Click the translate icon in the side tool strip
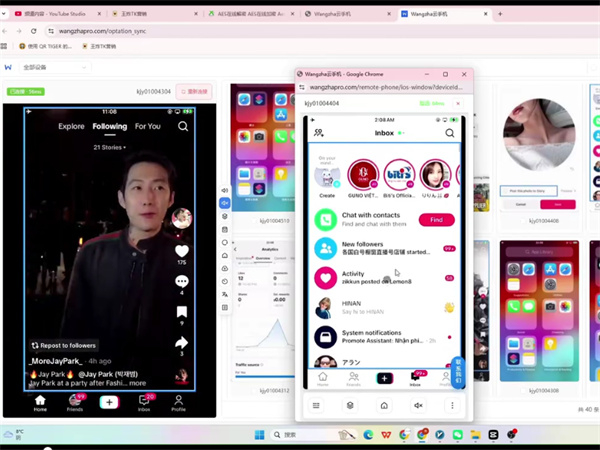Viewport: 600px width, 450px height. tap(225, 294)
